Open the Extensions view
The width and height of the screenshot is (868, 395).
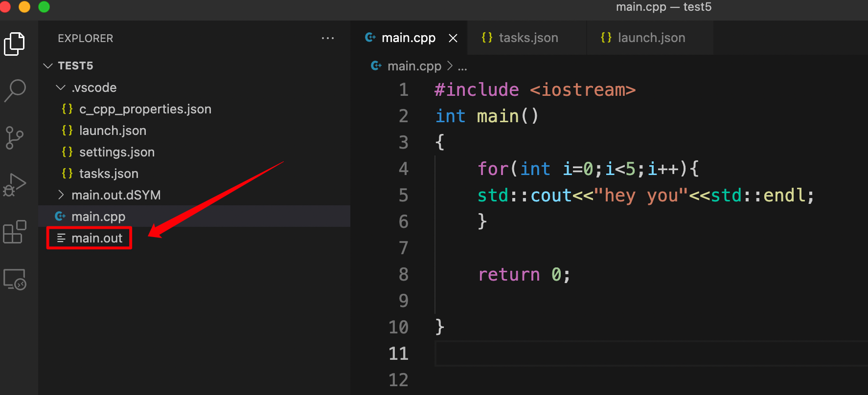pos(15,232)
